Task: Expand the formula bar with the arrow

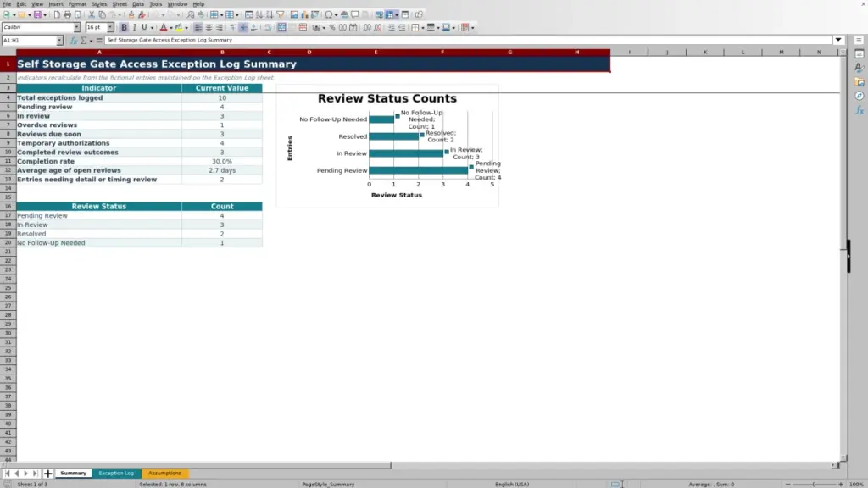Action: [838, 41]
